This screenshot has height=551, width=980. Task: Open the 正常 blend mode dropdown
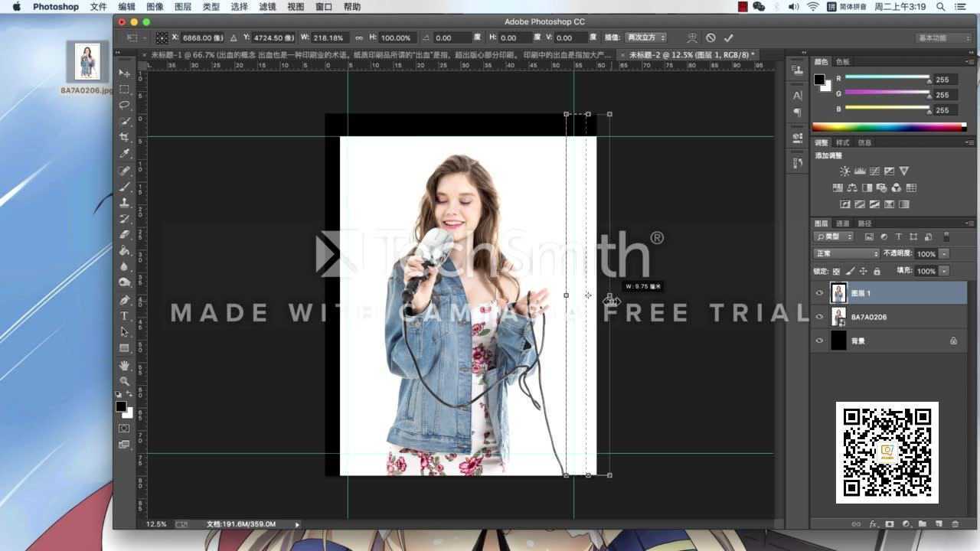pyautogui.click(x=846, y=253)
